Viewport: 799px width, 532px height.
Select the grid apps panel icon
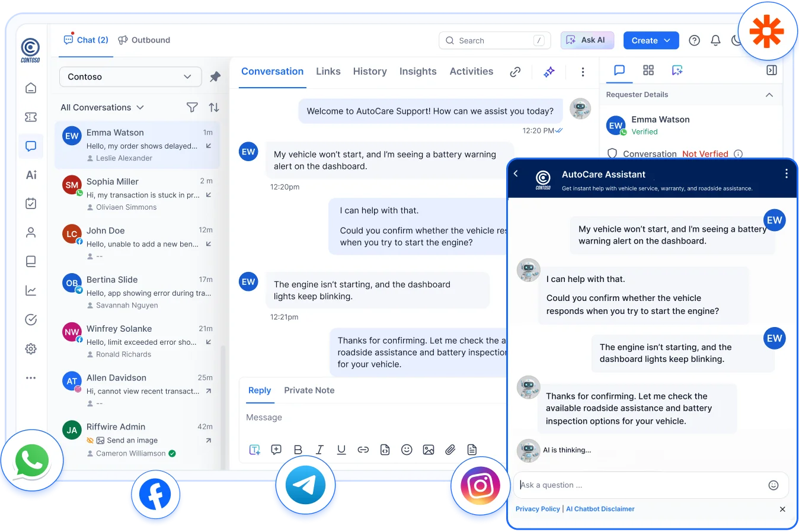(x=648, y=70)
